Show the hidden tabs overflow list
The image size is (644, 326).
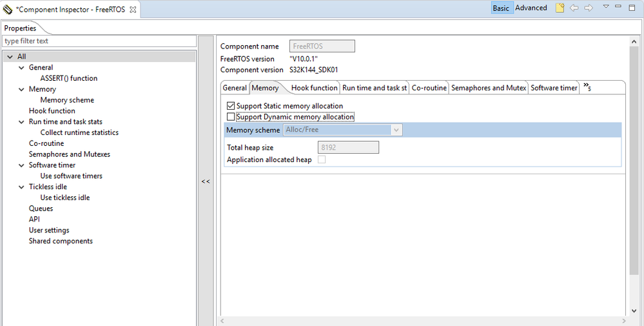587,87
